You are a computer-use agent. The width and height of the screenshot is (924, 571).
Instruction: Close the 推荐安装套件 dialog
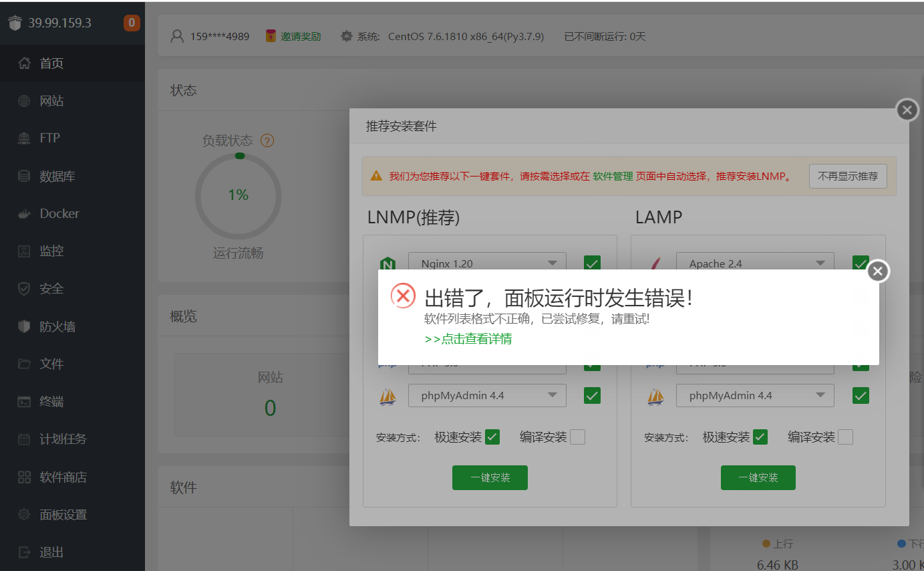[x=907, y=110]
